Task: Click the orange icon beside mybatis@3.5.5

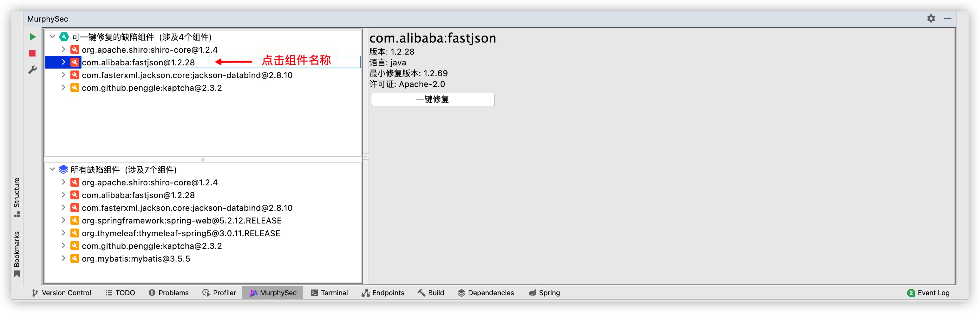Action: coord(75,258)
